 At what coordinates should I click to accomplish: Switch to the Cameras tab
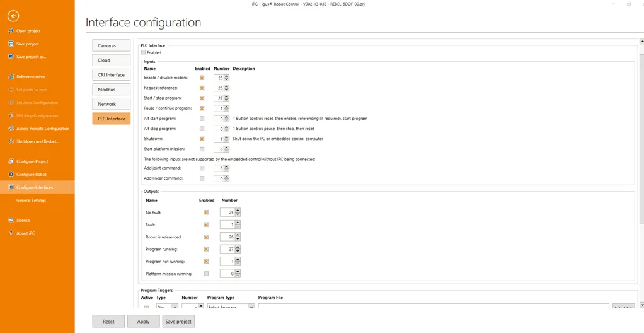coord(112,45)
